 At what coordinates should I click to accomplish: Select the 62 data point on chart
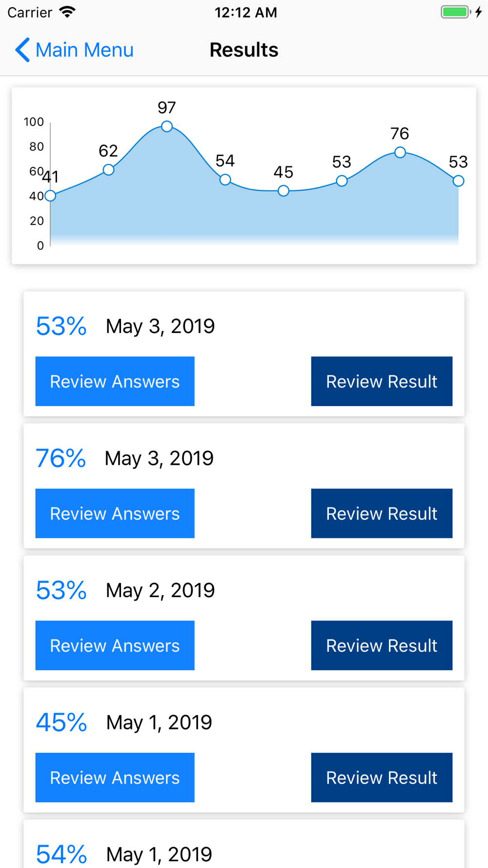(108, 170)
